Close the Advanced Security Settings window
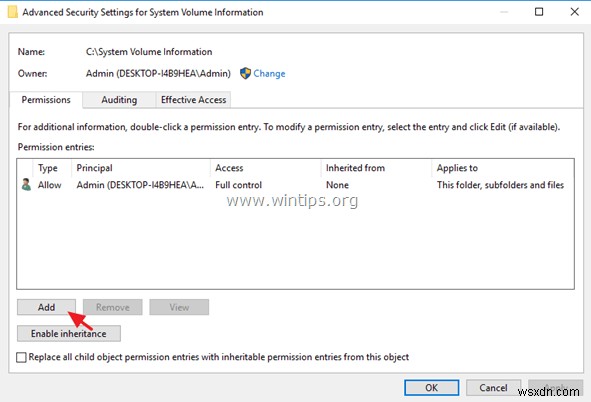 (x=574, y=12)
